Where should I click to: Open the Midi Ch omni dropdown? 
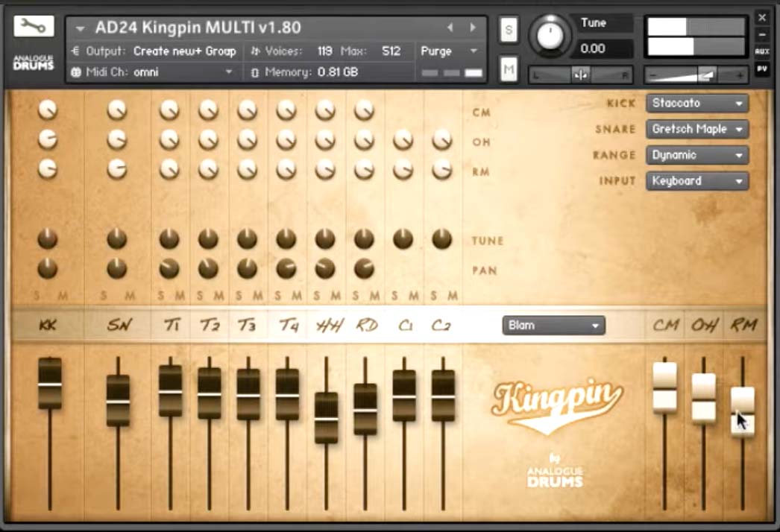coord(184,72)
